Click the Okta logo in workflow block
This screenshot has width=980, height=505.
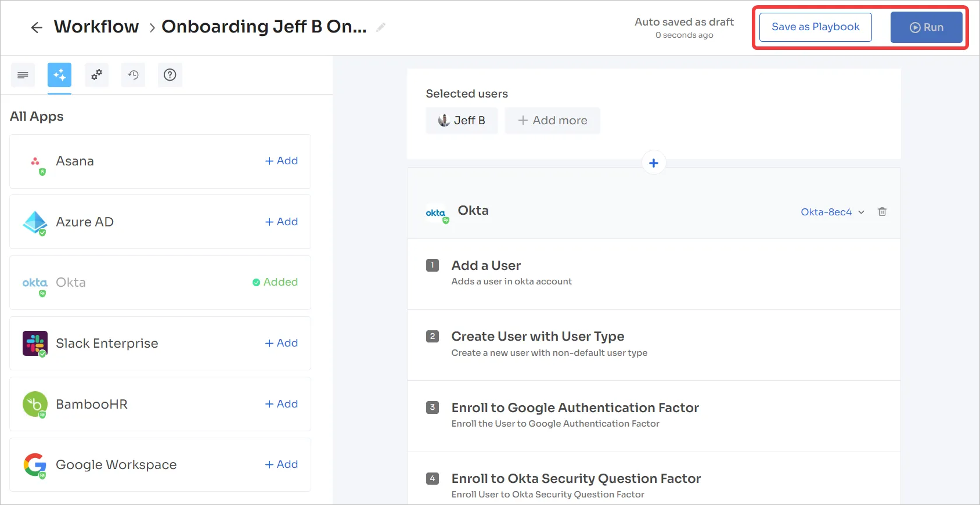coord(437,214)
